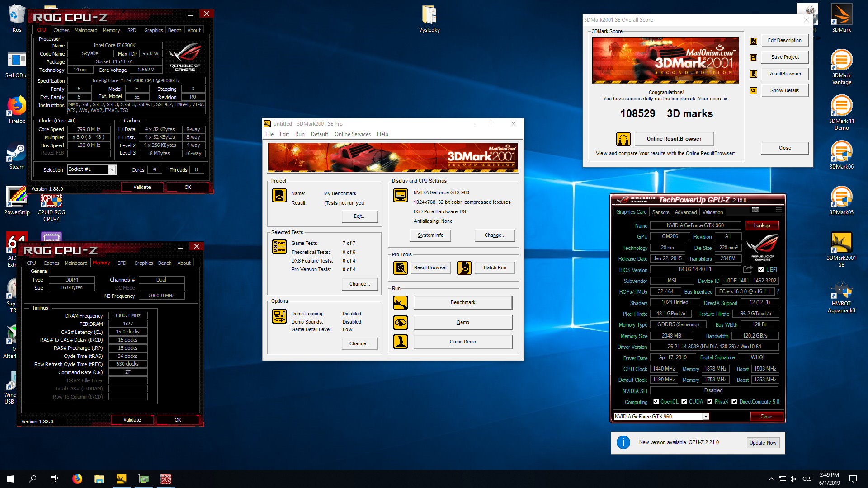Open the Steam desktop icon
The image size is (868, 488).
click(x=17, y=155)
